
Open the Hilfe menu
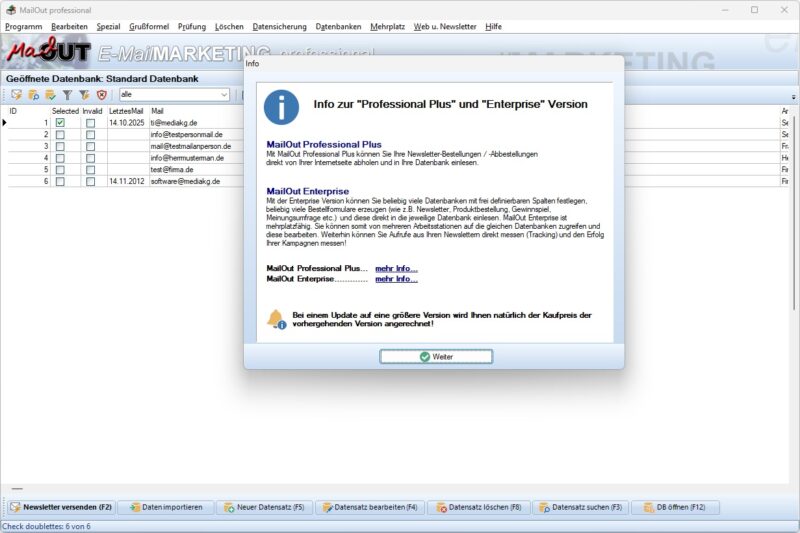pyautogui.click(x=493, y=27)
